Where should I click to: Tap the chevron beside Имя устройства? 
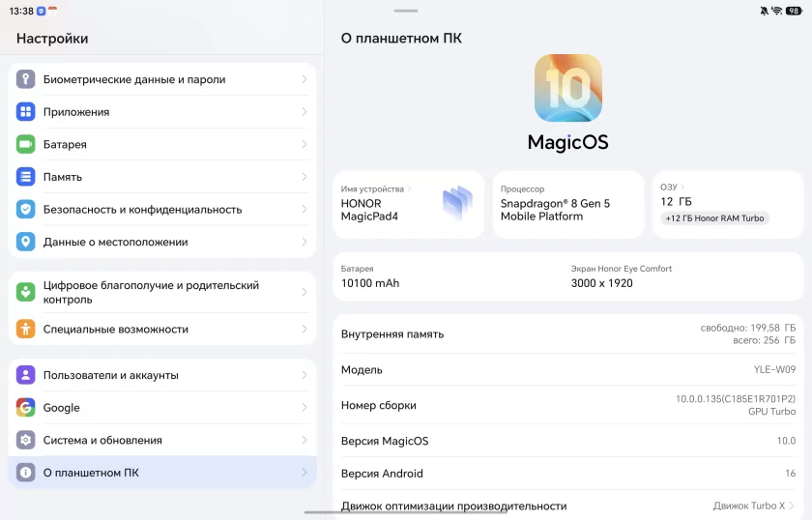(410, 189)
